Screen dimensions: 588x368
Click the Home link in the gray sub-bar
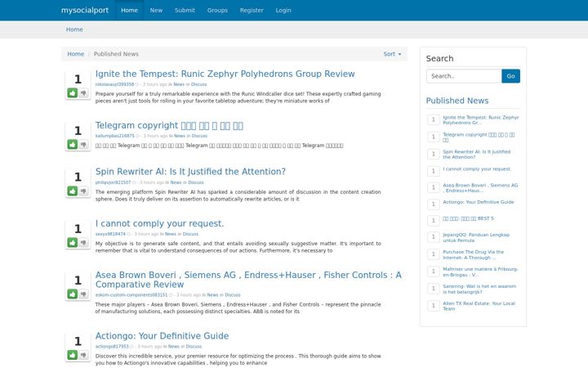tap(74, 29)
